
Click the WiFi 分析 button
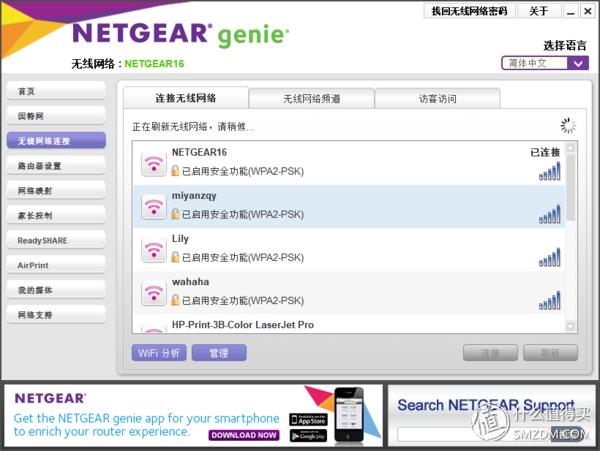click(x=159, y=353)
